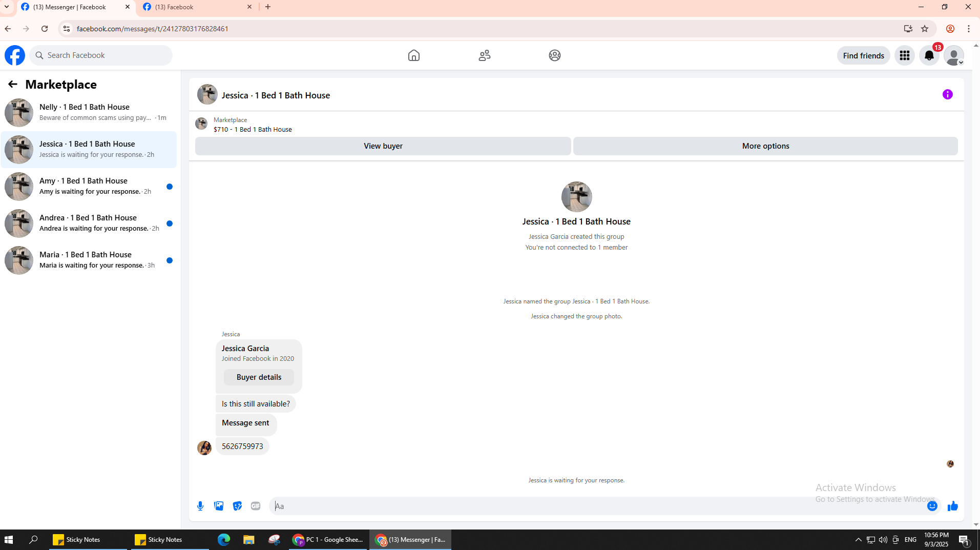Open Maria 1 Bed 1 Bath House conversation
The width and height of the screenshot is (980, 550).
point(89,260)
